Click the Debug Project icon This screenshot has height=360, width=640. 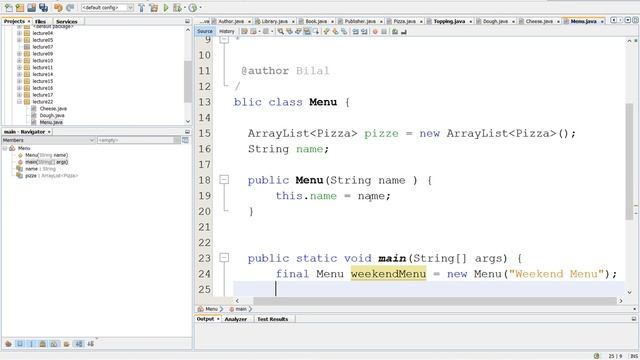(x=177, y=7)
